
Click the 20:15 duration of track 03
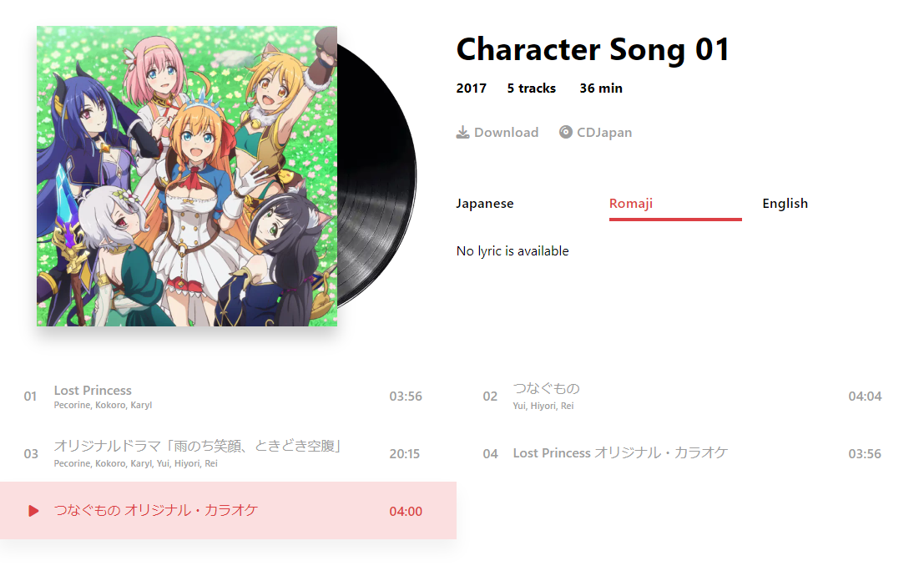(x=405, y=453)
